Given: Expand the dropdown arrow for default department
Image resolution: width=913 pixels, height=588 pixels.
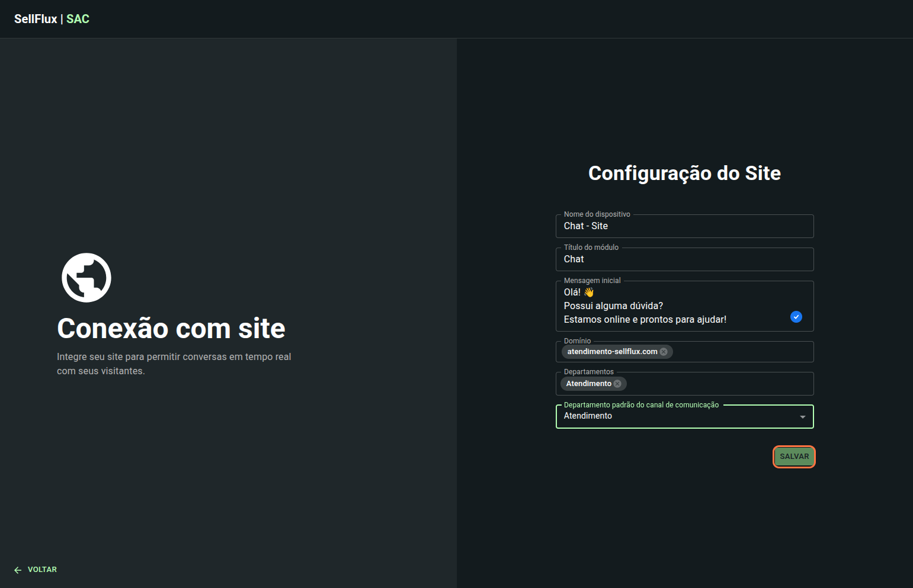Looking at the screenshot, I should tap(802, 417).
